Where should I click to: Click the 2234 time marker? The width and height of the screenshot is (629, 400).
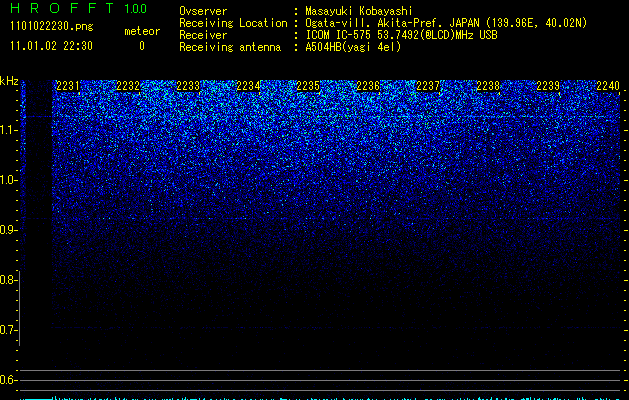pyautogui.click(x=248, y=86)
